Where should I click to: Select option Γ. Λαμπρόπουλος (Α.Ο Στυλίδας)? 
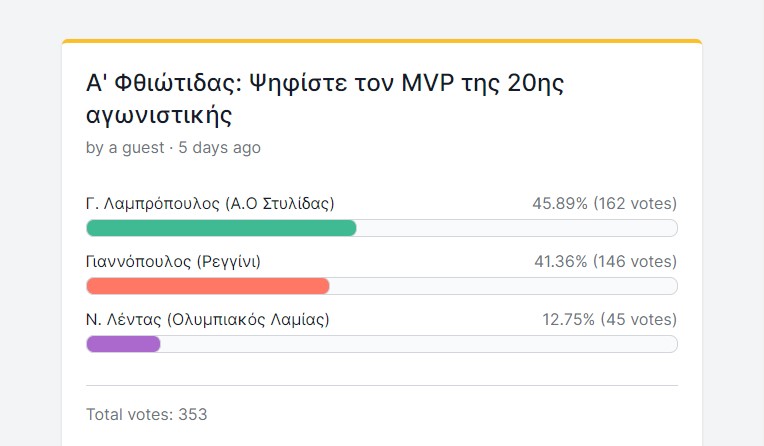point(210,203)
